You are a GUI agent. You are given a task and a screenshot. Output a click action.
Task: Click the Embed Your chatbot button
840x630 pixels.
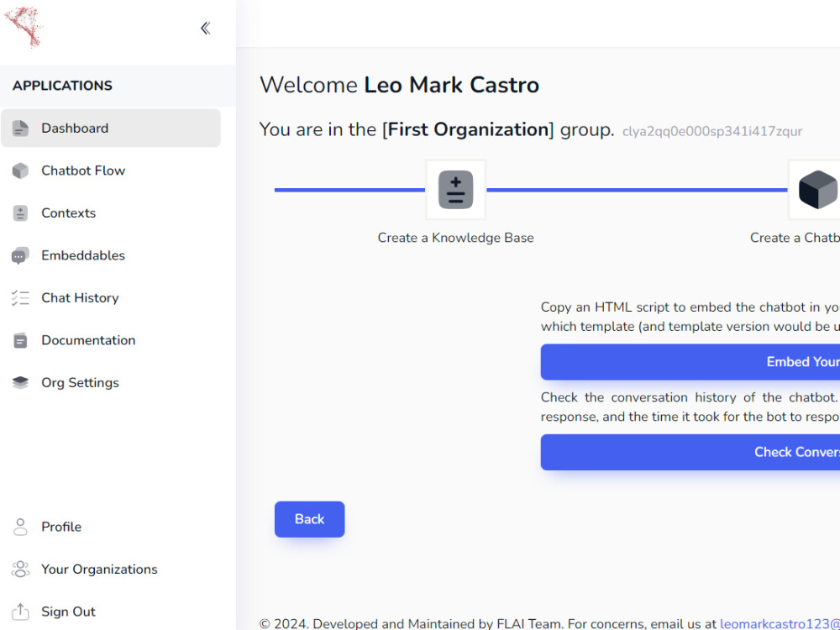click(690, 362)
